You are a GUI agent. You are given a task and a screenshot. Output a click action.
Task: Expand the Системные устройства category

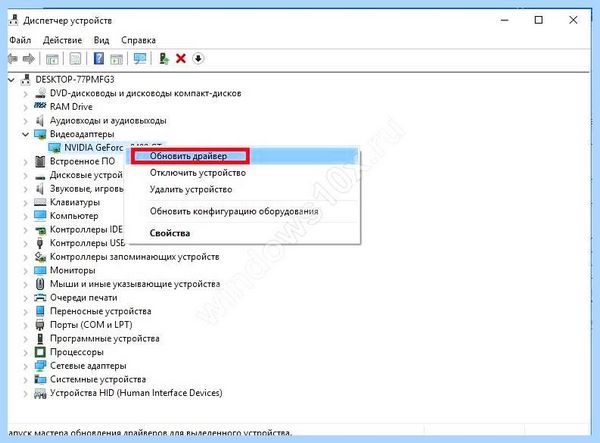26,379
